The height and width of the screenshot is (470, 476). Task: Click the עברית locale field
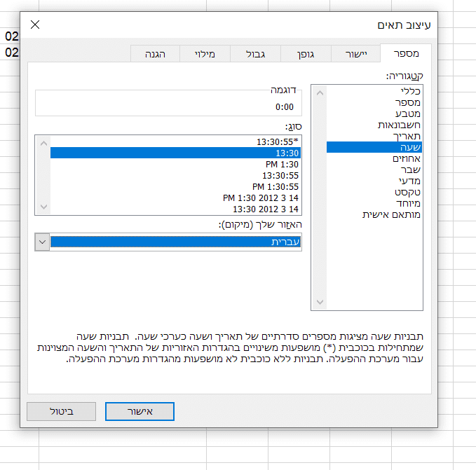pos(175,242)
